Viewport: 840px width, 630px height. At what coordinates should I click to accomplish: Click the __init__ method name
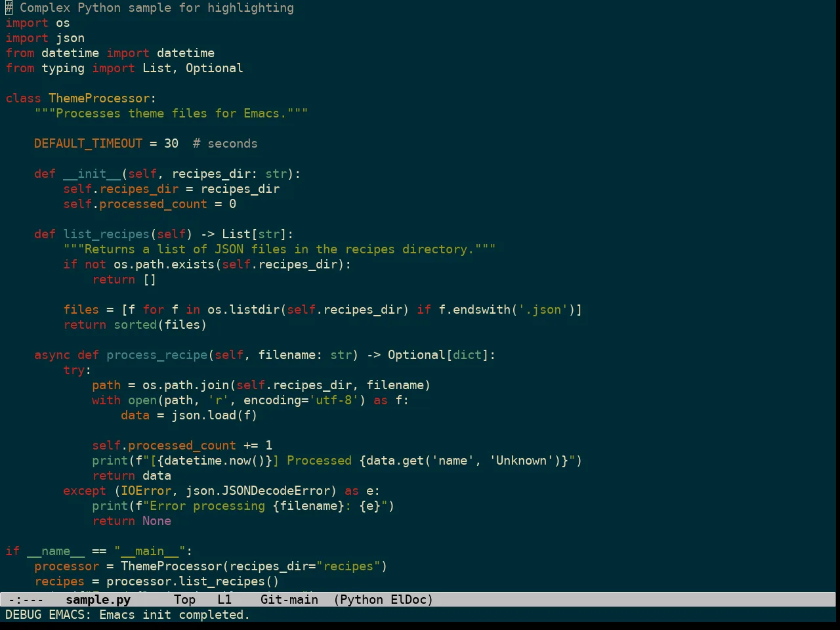[x=92, y=174]
